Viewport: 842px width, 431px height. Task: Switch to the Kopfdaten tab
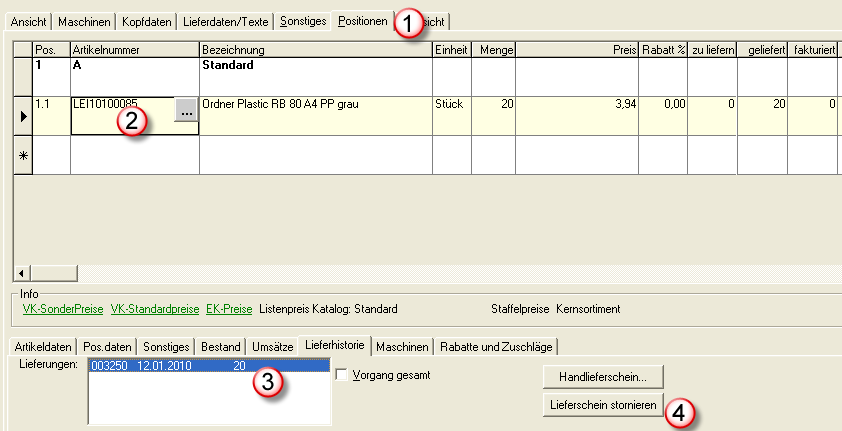[x=147, y=21]
